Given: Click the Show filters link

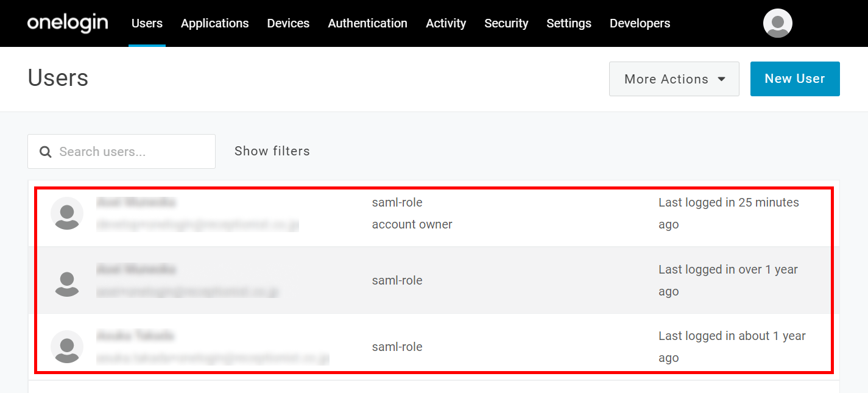Looking at the screenshot, I should [272, 151].
